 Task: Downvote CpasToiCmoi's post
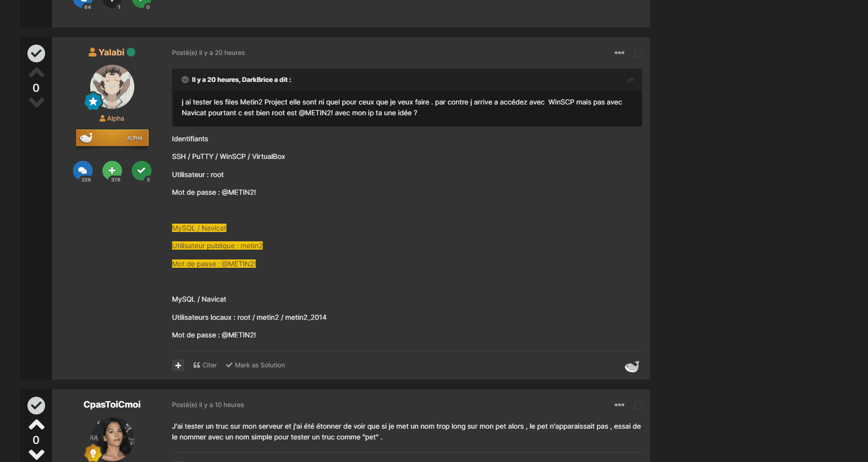[x=36, y=454]
